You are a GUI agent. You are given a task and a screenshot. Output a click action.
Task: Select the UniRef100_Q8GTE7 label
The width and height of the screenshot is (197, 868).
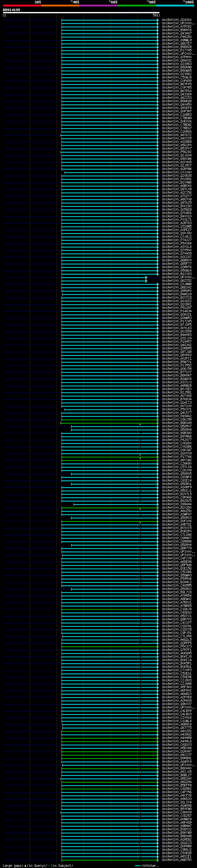tap(177, 43)
